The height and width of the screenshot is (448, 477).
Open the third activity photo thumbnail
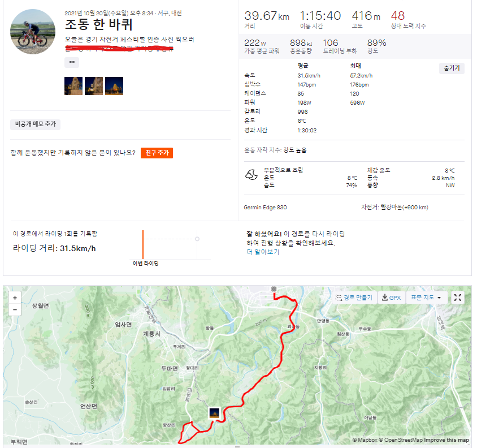tap(114, 86)
